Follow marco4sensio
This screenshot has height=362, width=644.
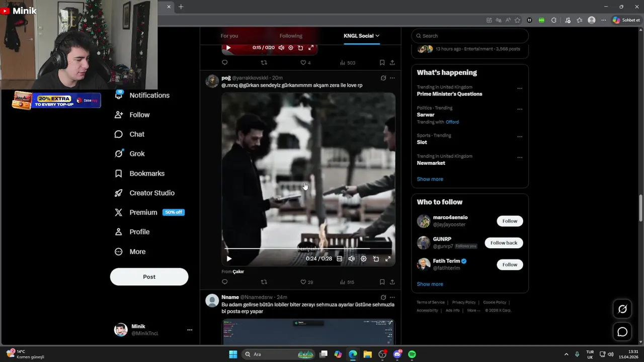click(x=510, y=221)
